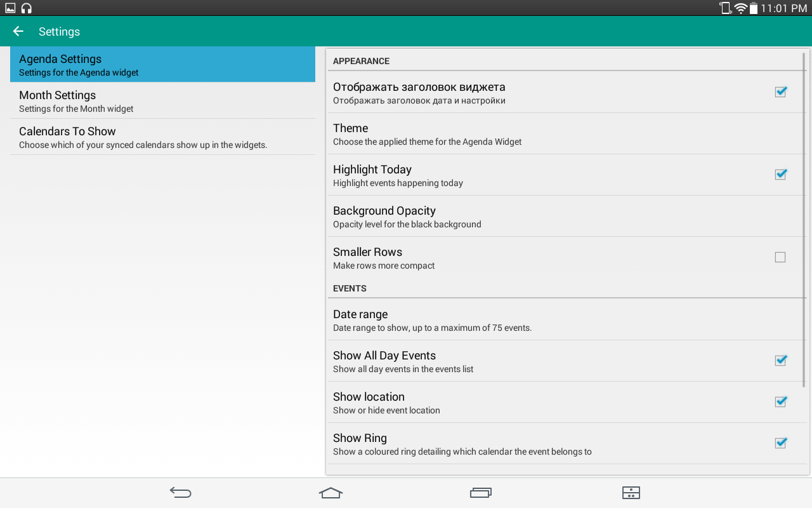812x508 pixels.
Task: Tap the APPEARANCE section header
Action: (x=361, y=61)
